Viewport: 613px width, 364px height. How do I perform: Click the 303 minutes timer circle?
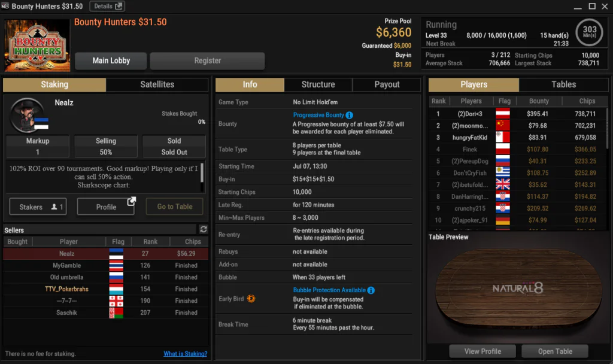pyautogui.click(x=589, y=32)
